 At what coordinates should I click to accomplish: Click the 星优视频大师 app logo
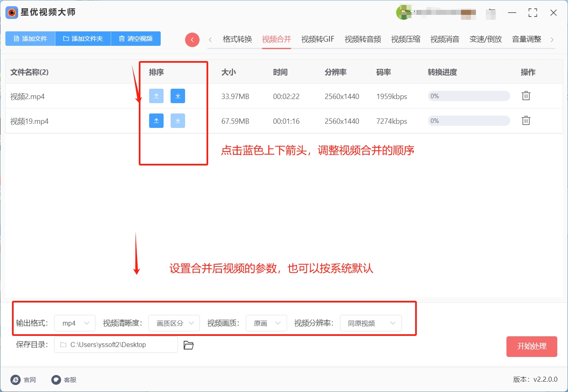12,12
